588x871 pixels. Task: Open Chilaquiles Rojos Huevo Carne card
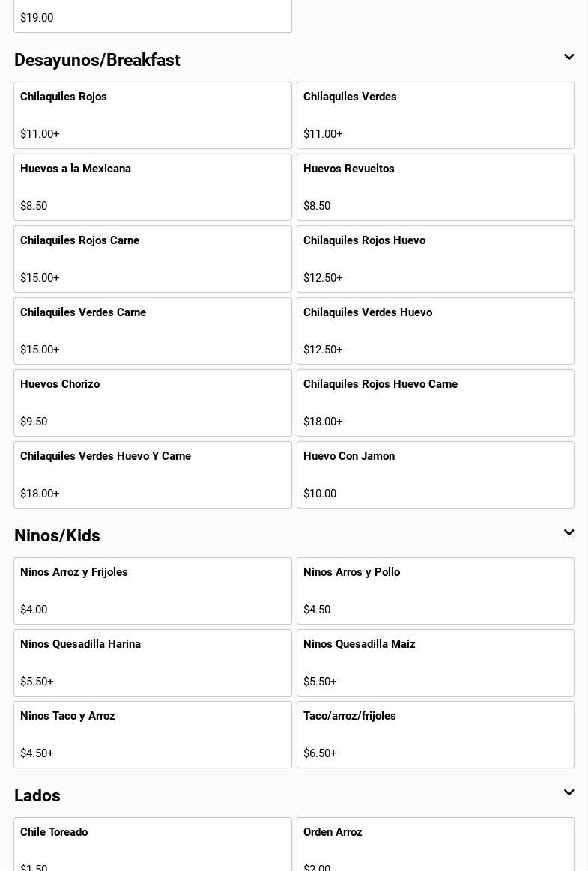click(435, 403)
